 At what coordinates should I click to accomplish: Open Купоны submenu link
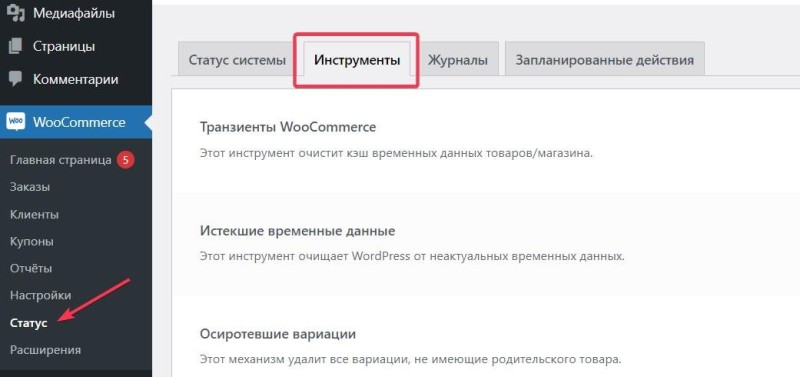32,241
